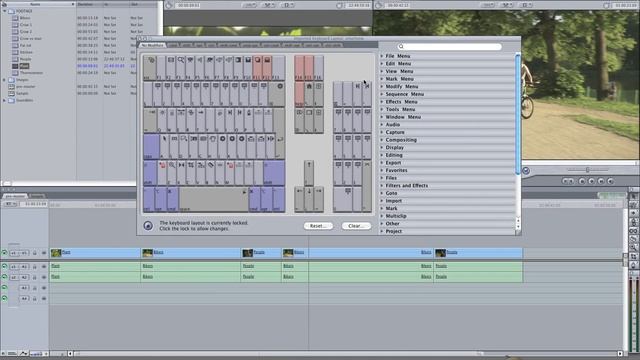Select the space bar key

pos(213,200)
